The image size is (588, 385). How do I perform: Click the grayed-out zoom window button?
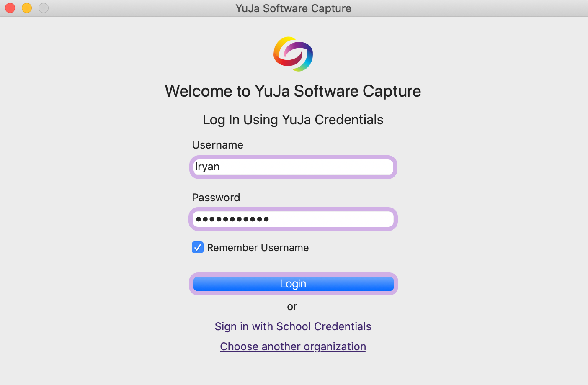coord(44,8)
